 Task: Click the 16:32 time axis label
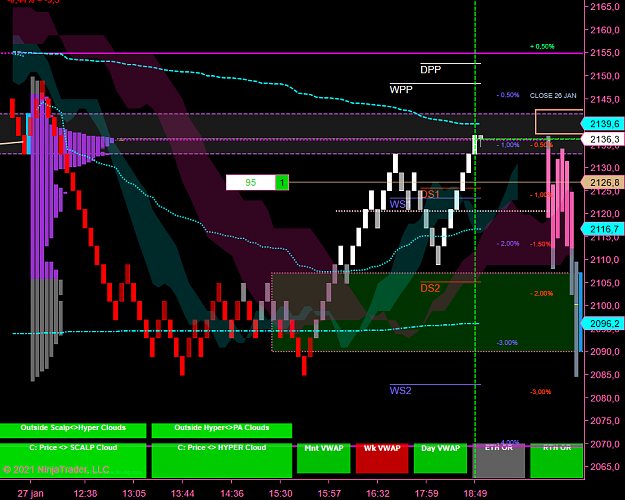coord(377,494)
